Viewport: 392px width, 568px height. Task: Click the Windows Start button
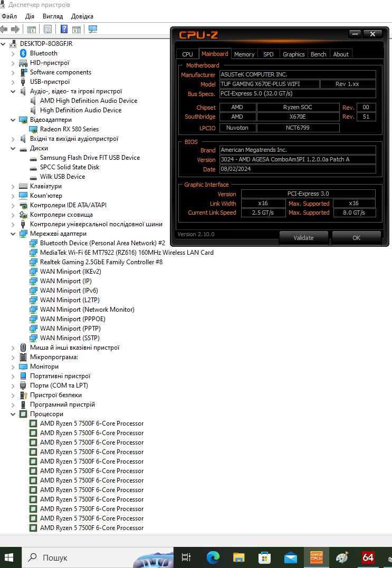pyautogui.click(x=9, y=557)
